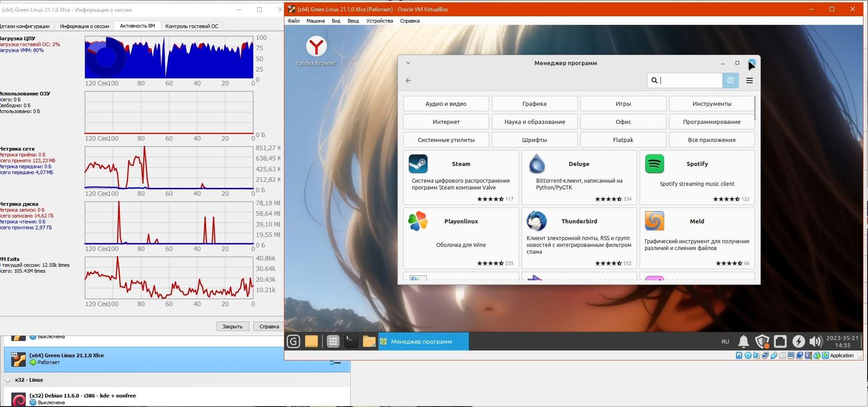Open the Вид menu

click(x=336, y=21)
